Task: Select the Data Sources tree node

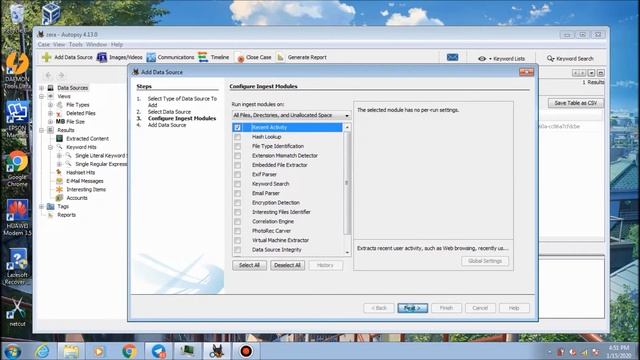Action: coord(72,88)
